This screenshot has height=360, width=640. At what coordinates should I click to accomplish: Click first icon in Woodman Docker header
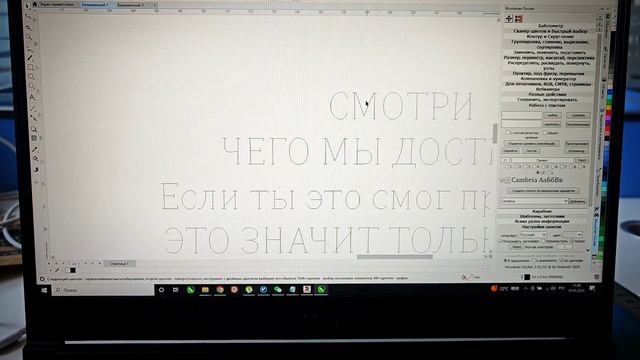(509, 18)
